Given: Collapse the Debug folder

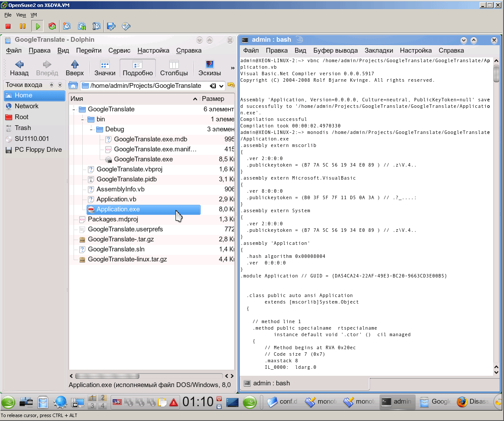Looking at the screenshot, I should click(x=91, y=130).
